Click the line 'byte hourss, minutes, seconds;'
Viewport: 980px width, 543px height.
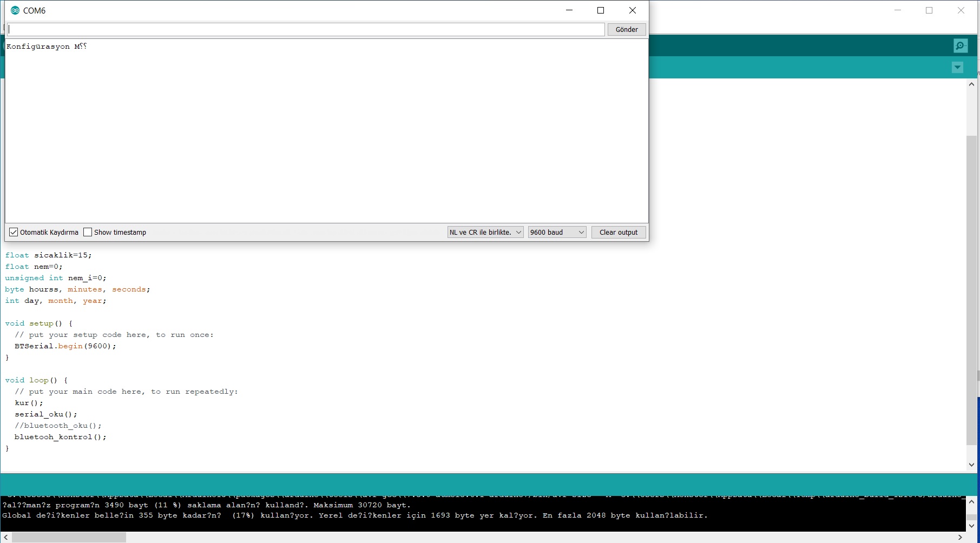(77, 289)
